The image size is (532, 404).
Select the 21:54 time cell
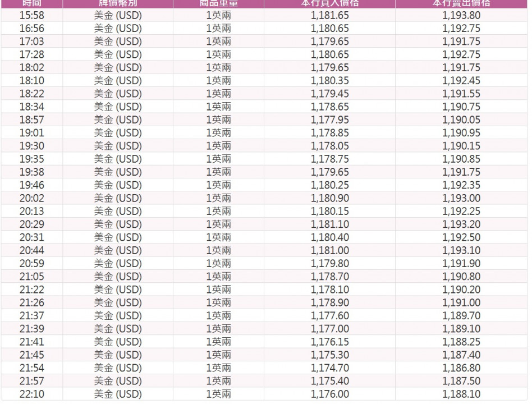coord(32,368)
